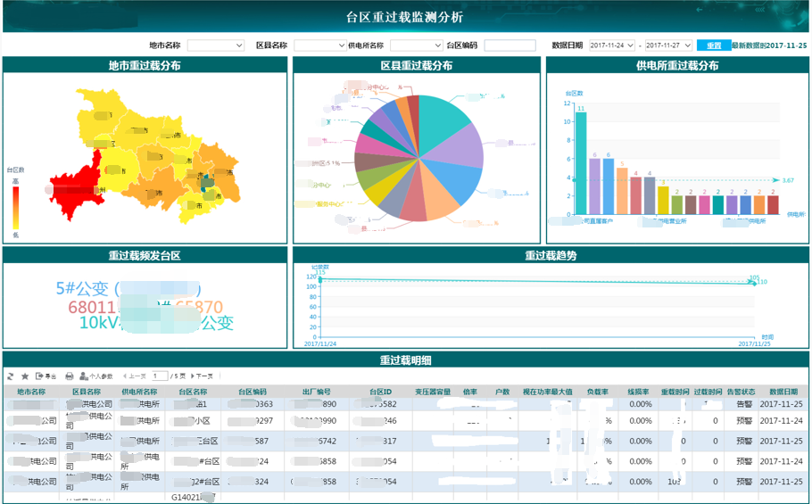This screenshot has height=504, width=812.
Task: Click the printer icon in table toolbar
Action: pyautogui.click(x=69, y=376)
